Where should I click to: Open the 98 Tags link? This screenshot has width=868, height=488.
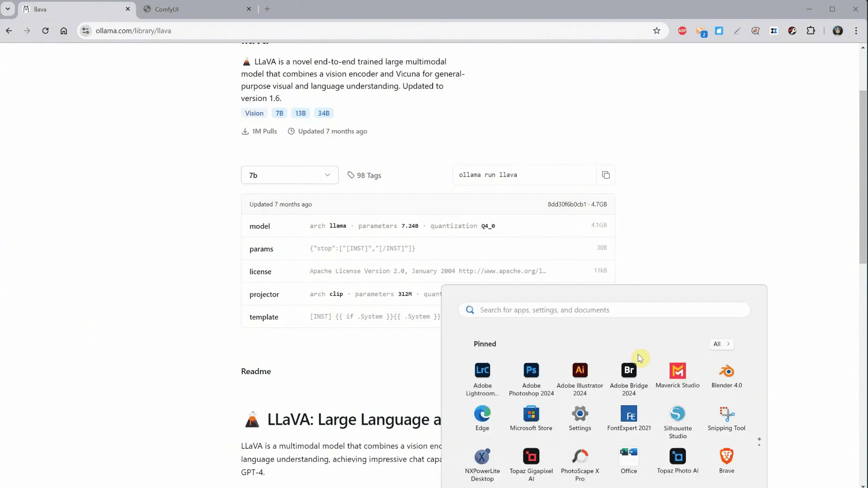tap(364, 175)
